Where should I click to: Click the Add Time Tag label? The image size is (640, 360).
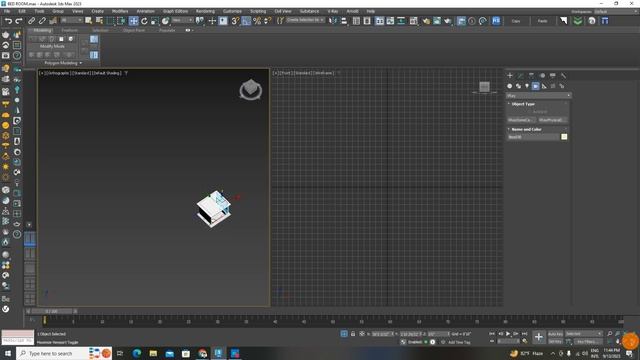coord(459,342)
